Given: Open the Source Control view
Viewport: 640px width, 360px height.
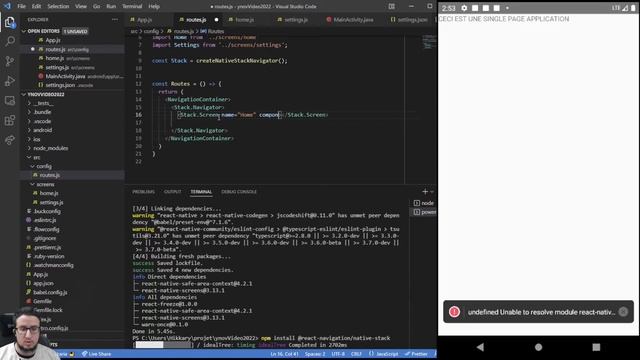Looking at the screenshot, I should [x=10, y=61].
